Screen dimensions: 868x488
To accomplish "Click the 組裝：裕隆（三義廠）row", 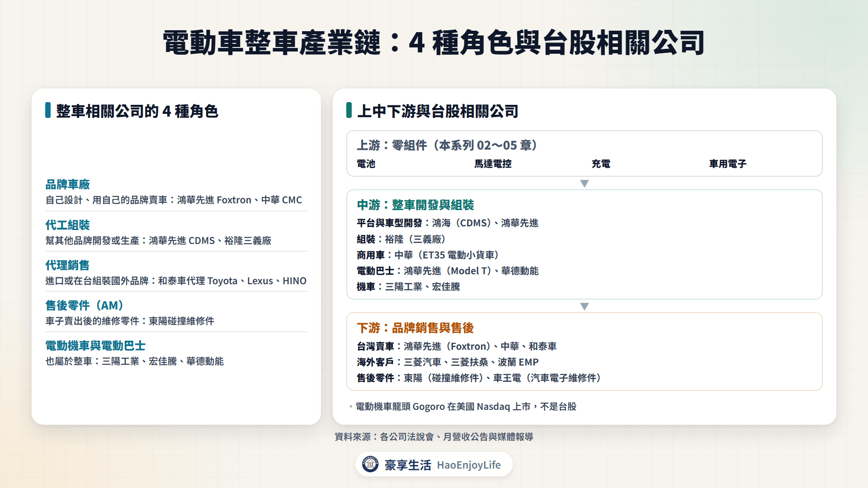I will pyautogui.click(x=401, y=239).
